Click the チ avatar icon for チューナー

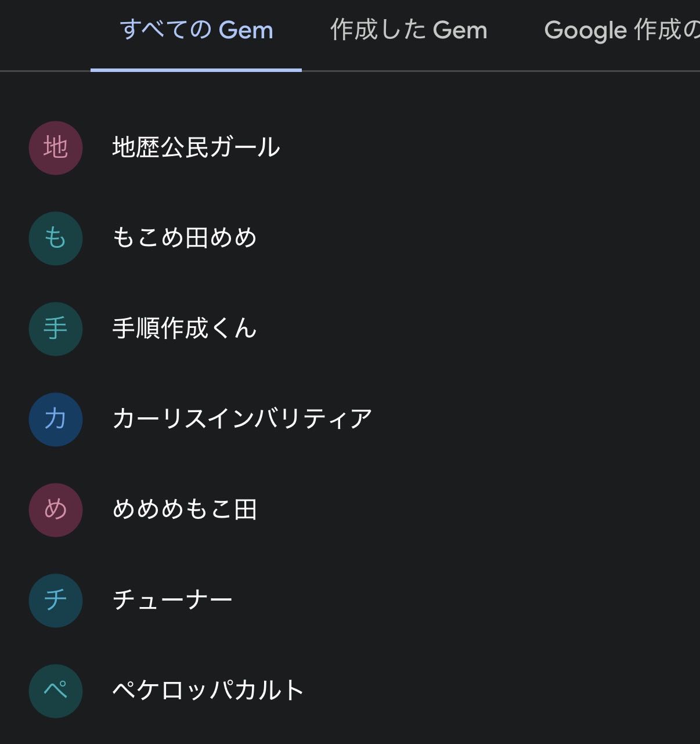tap(56, 600)
